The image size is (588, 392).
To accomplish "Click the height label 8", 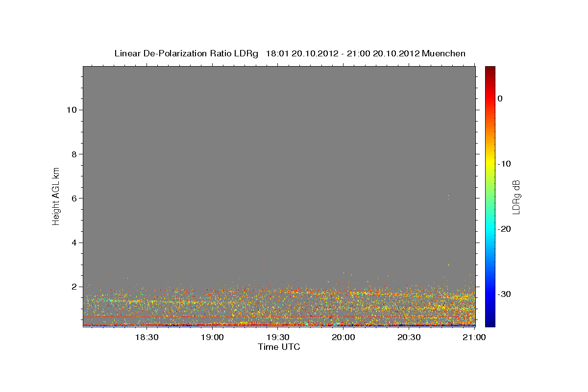I will pos(73,154).
